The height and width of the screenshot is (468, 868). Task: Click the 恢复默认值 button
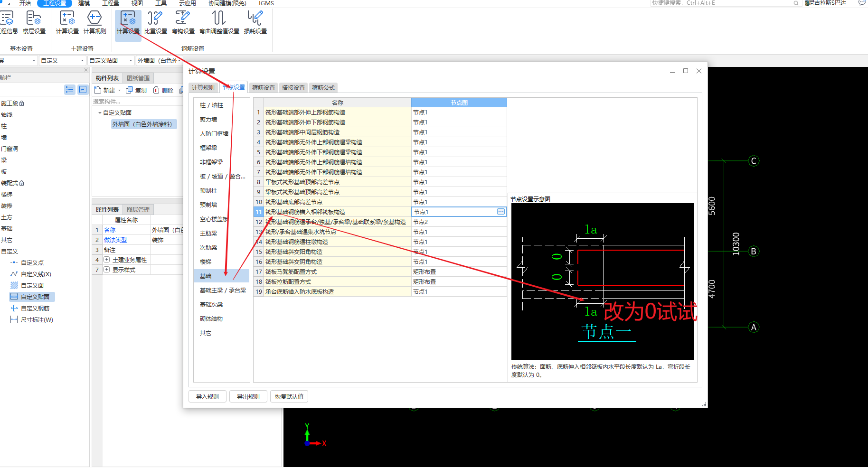pos(289,396)
